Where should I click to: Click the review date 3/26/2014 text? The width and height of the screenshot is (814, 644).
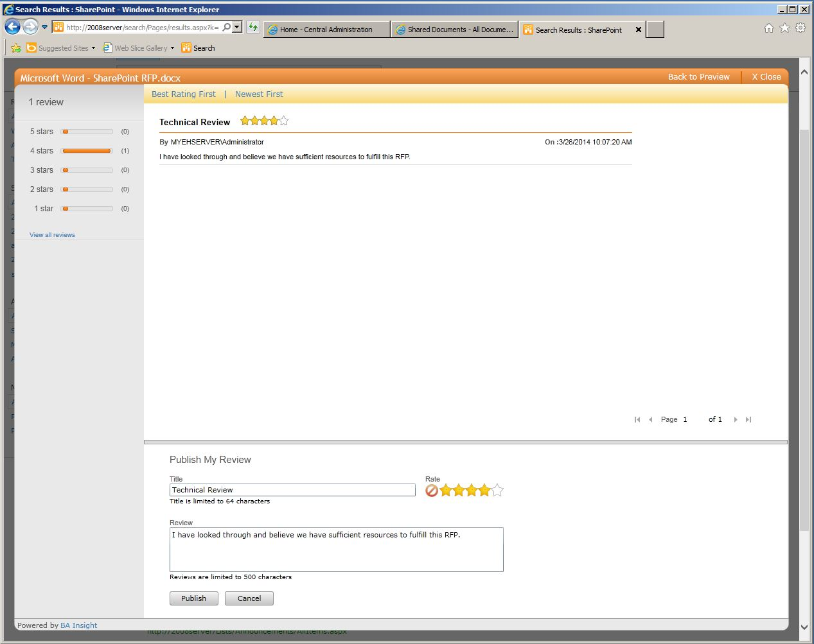(595, 142)
